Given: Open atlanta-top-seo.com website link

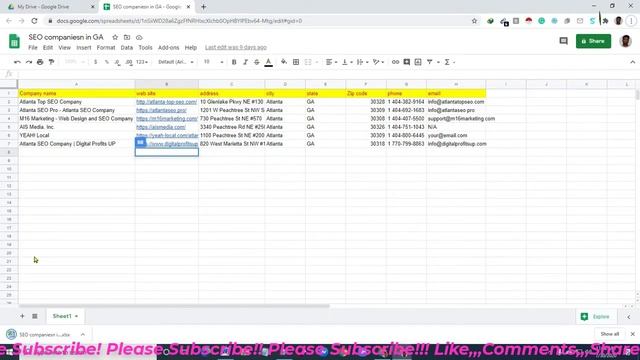Looking at the screenshot, I should (x=167, y=102).
